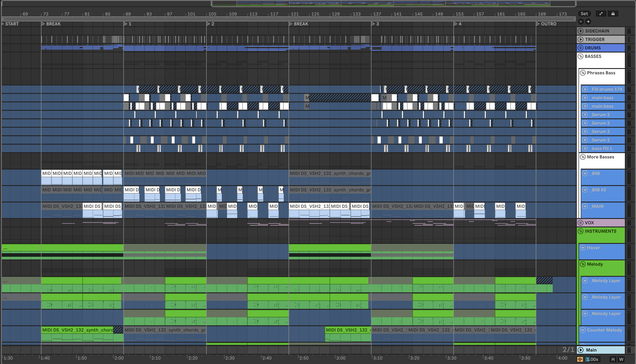Click the 1.00x zoom factor slider
This screenshot has width=636, height=364.
pyautogui.click(x=592, y=359)
